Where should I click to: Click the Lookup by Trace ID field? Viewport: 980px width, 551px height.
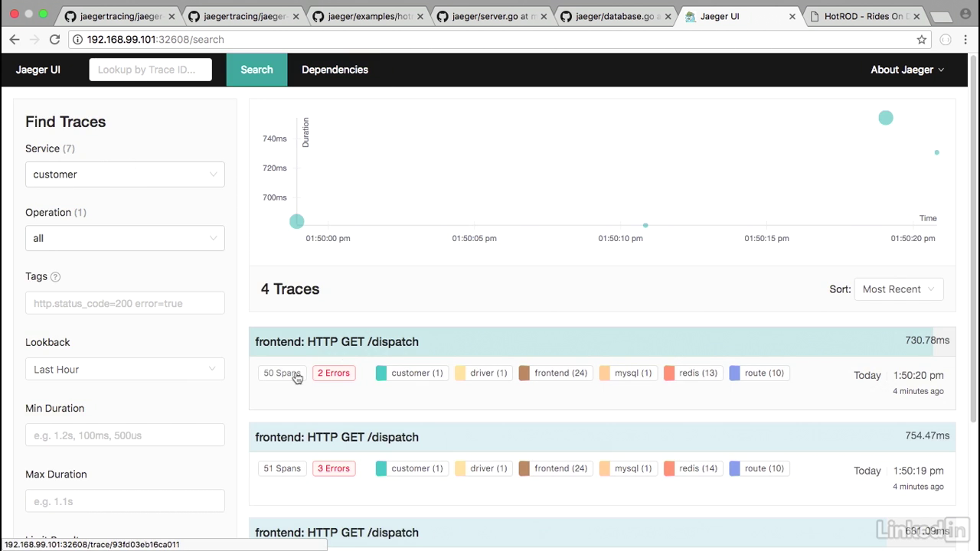pyautogui.click(x=150, y=70)
